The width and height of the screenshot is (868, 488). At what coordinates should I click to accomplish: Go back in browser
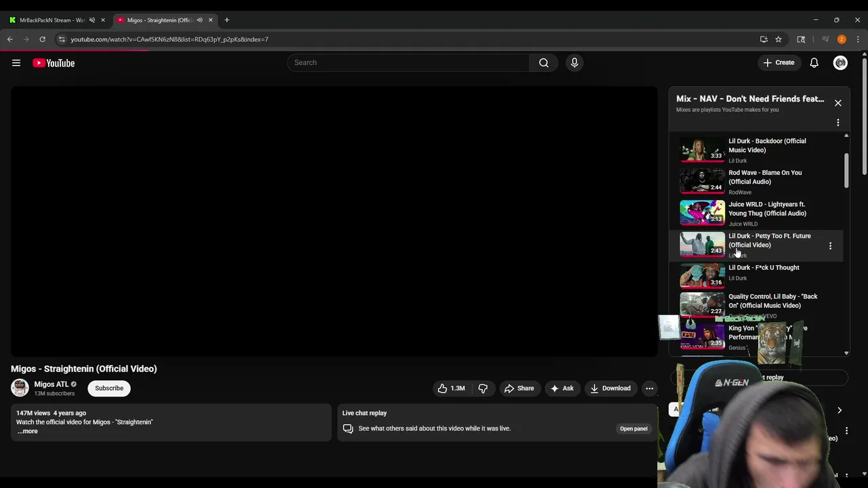pyautogui.click(x=10, y=39)
